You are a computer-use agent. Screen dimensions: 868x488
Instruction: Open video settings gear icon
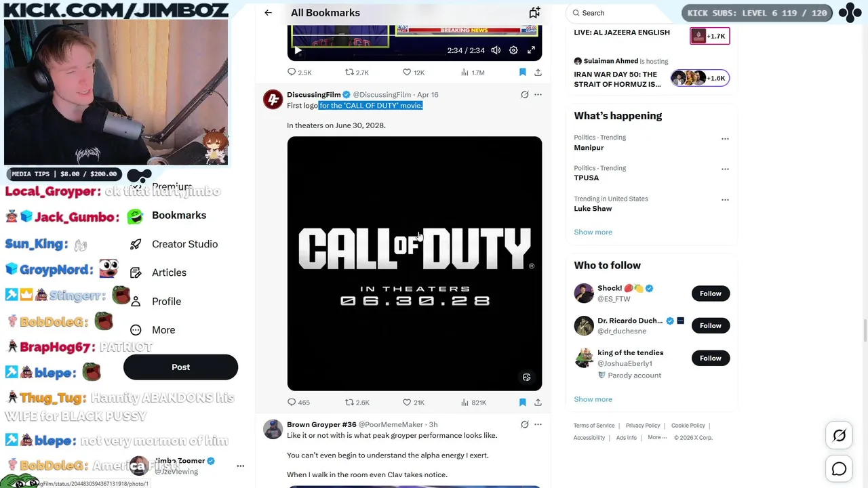[513, 50]
